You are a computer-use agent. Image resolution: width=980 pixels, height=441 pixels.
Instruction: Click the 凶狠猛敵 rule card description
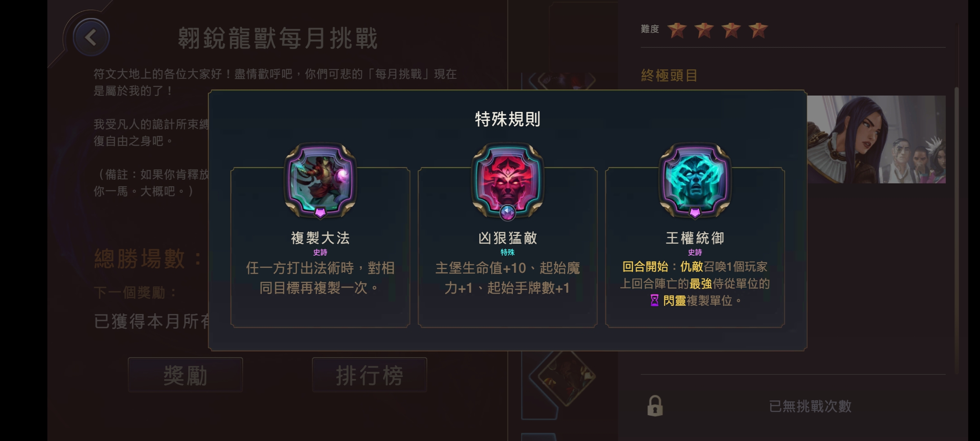[x=508, y=278]
